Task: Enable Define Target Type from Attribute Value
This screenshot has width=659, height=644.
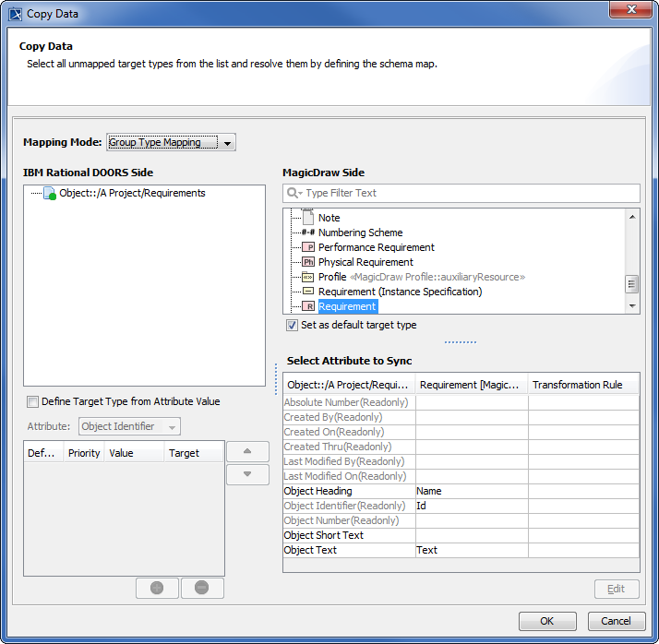Action: click(33, 401)
